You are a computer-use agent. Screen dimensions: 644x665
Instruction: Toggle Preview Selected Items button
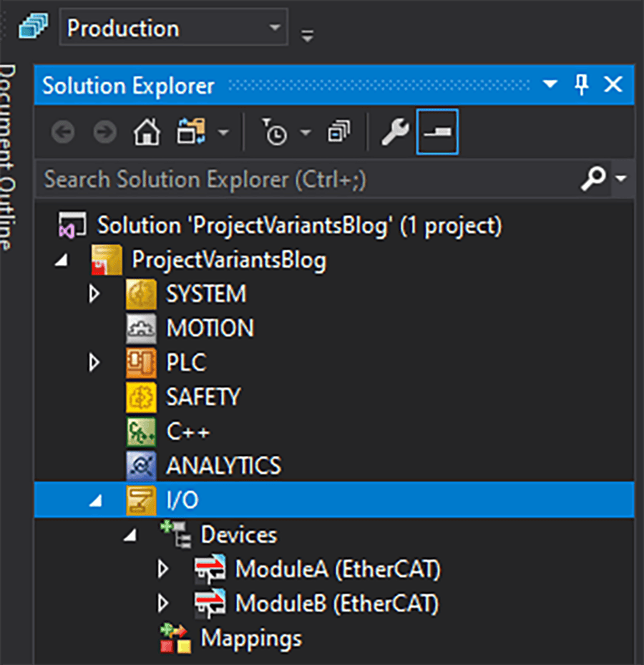[437, 132]
